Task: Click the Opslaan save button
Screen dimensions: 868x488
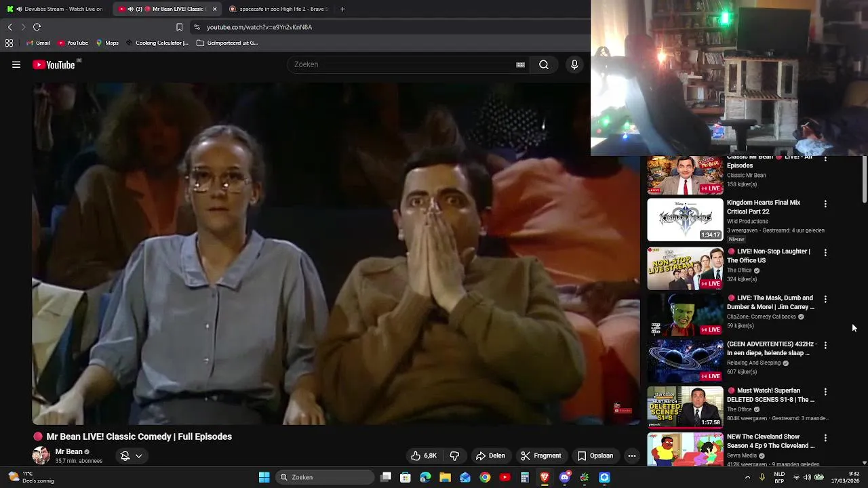Action: pyautogui.click(x=595, y=455)
